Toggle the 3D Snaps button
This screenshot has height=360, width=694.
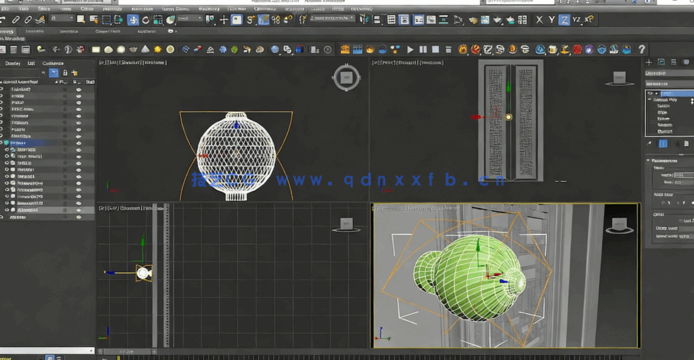click(251, 19)
